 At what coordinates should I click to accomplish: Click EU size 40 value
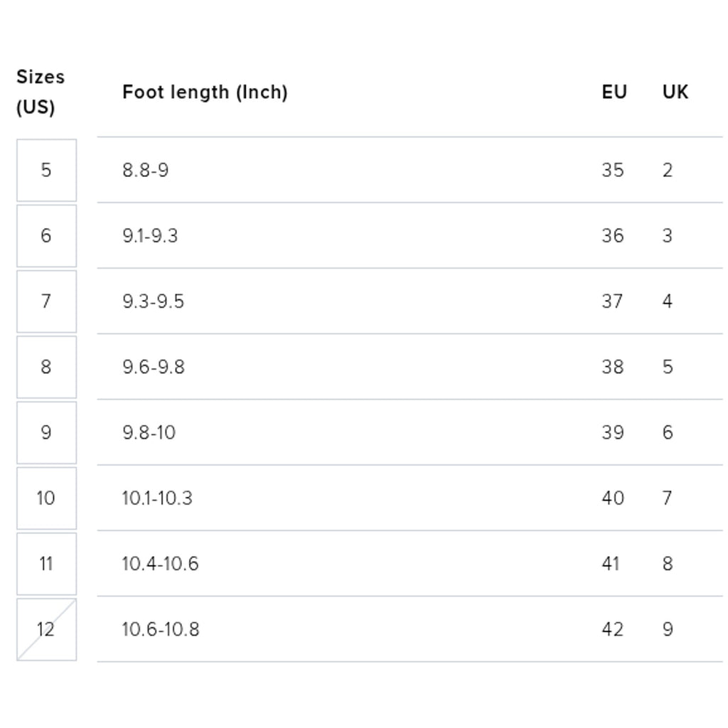[x=613, y=498]
